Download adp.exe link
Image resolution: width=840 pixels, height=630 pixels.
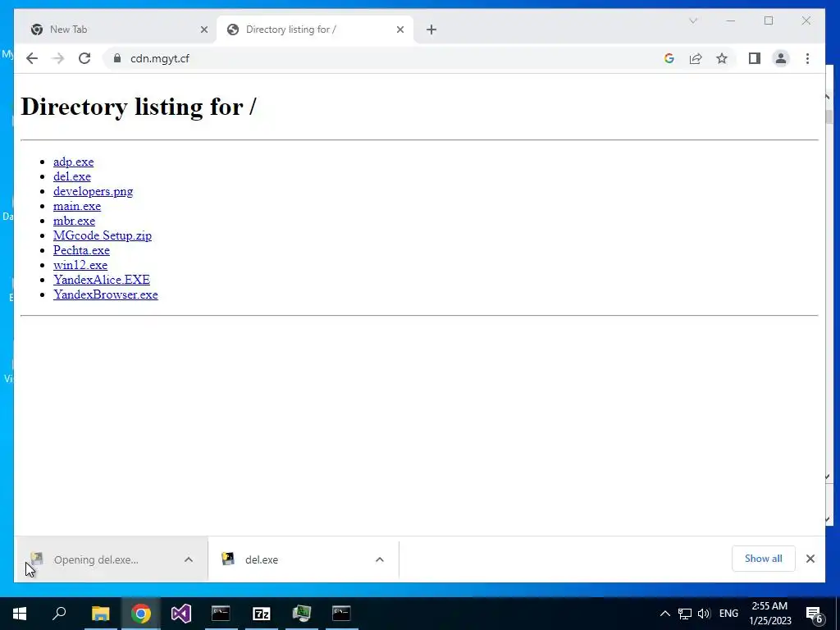73,162
